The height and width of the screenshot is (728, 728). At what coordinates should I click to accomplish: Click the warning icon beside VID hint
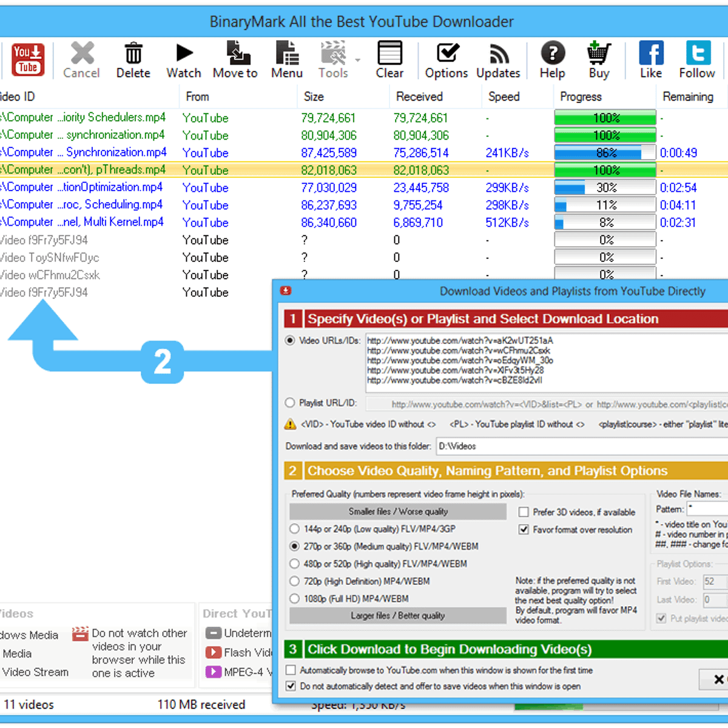pos(291,424)
